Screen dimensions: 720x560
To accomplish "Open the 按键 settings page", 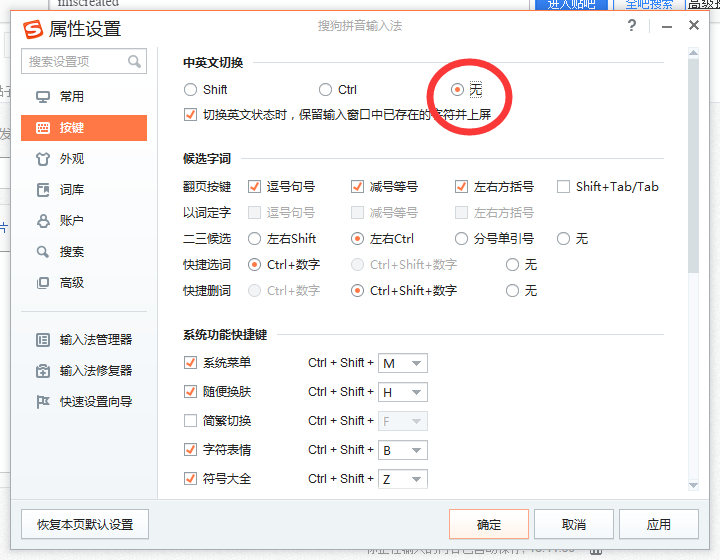I will click(x=84, y=128).
